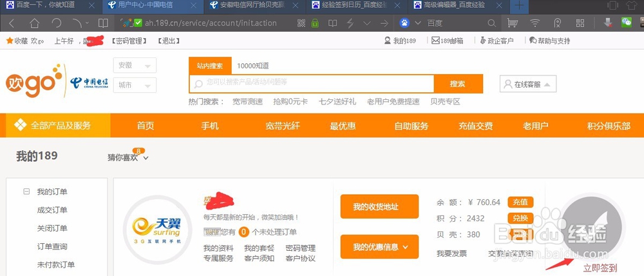
Task: Click the site search input field
Action: coord(311,83)
